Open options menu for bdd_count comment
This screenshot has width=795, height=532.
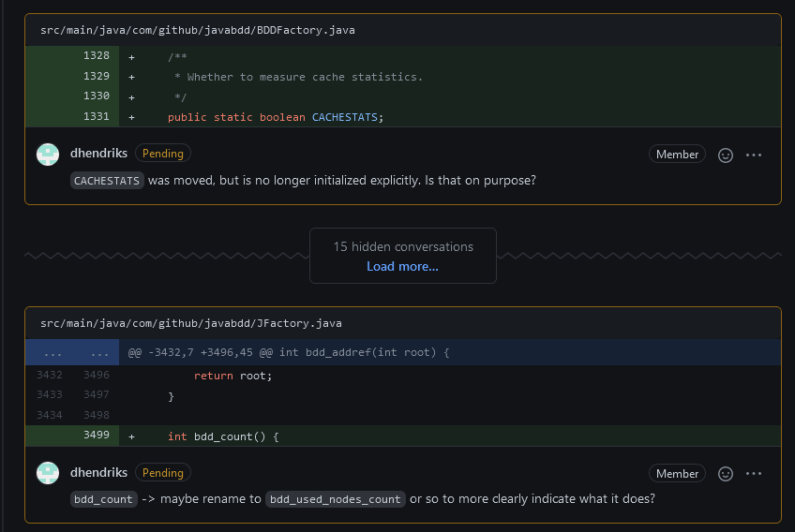click(754, 474)
